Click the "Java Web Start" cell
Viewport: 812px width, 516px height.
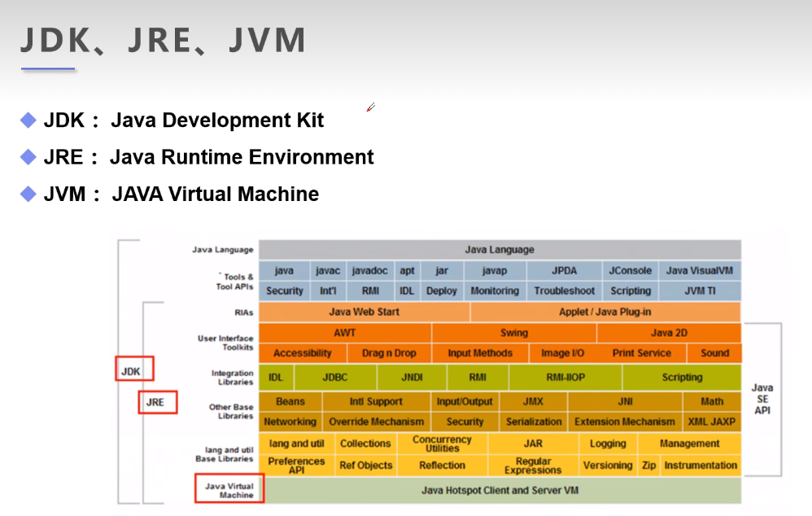click(x=364, y=312)
